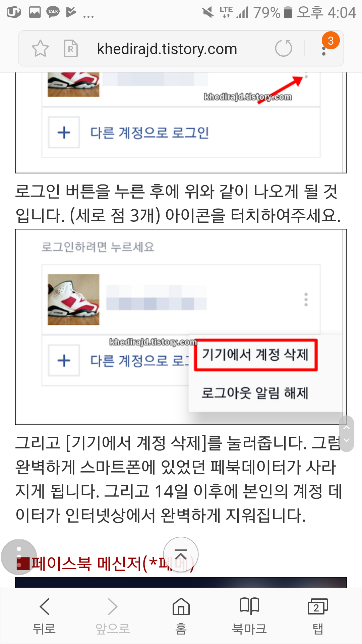Image resolution: width=362 pixels, height=644 pixels.
Task: Tap the bookmark star icon in address bar
Action: coord(40,49)
